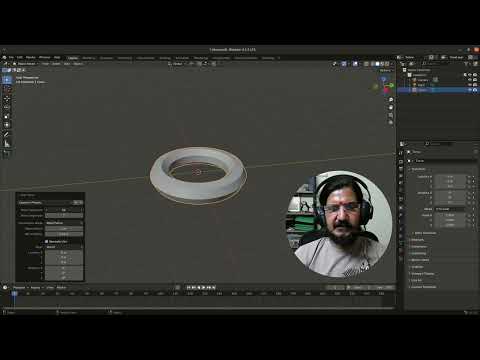
Task: Jump to timeline start frame
Action: [x=188, y=287]
